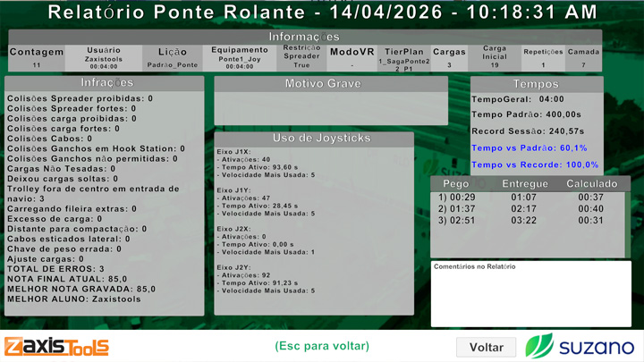This screenshot has width=644, height=362.
Task: Click 'Tempo Padrão: 400,00s' text
Action: tap(526, 114)
